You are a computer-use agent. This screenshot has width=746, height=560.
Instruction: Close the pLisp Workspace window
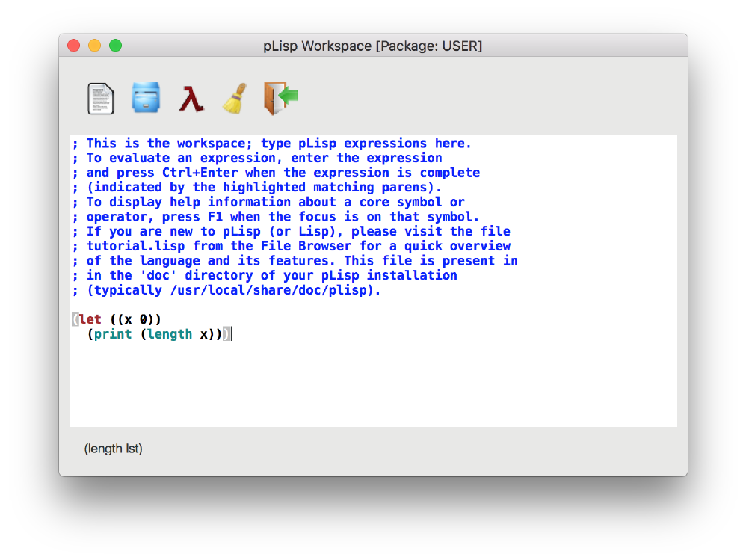coord(74,46)
